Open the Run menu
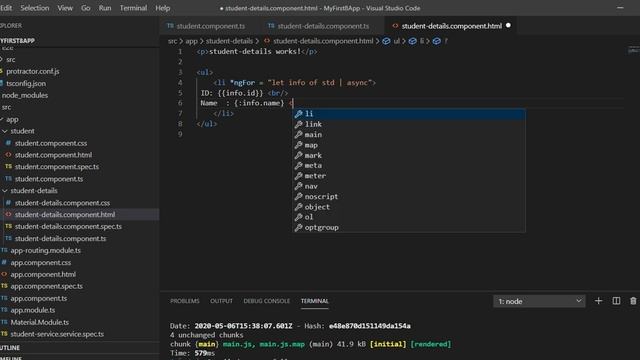Screen dimensions: 640x360 coord(105,8)
